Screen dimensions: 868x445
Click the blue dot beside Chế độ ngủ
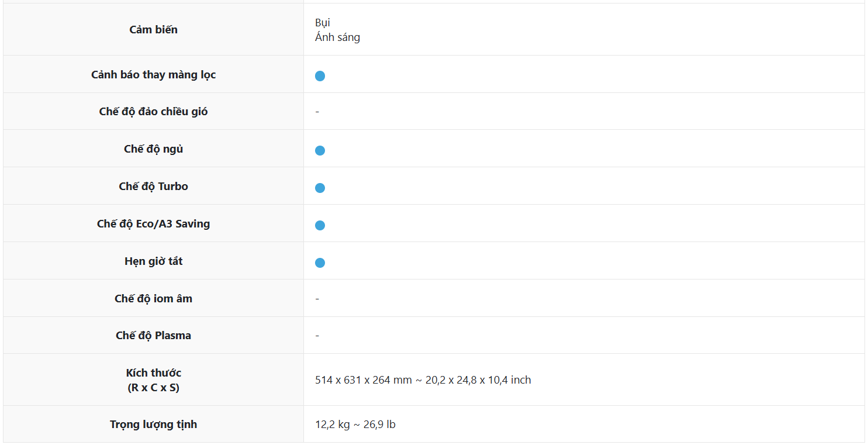point(320,150)
